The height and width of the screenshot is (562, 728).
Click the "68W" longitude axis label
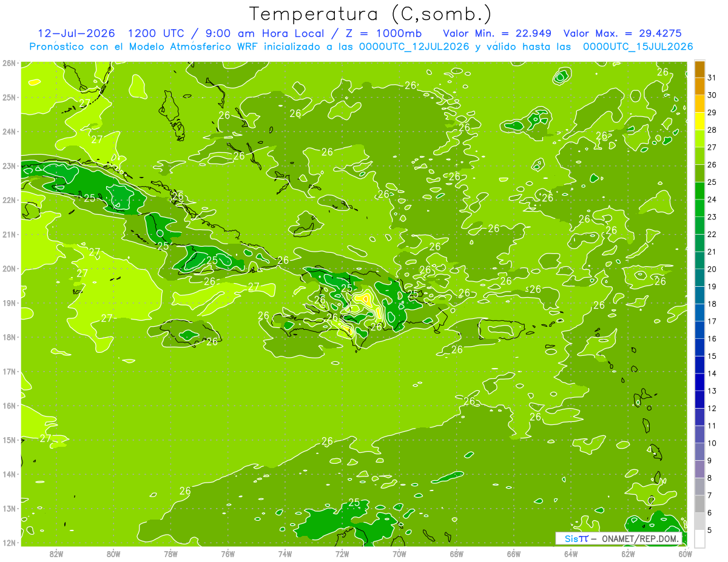(456, 554)
